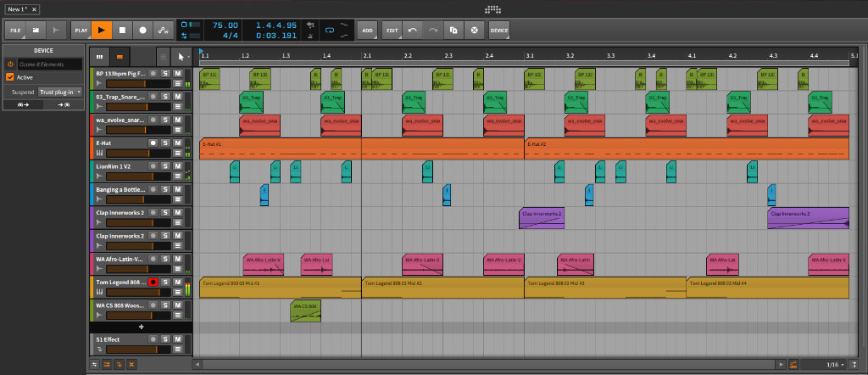The width and height of the screenshot is (868, 375).
Task: Switch to arranger timeline view icon
Action: 120,57
